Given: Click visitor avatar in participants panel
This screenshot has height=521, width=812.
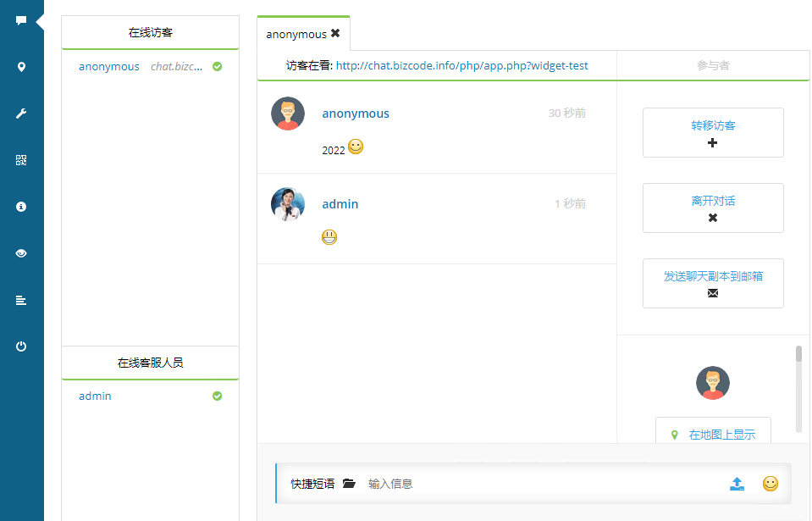Looking at the screenshot, I should pyautogui.click(x=713, y=383).
